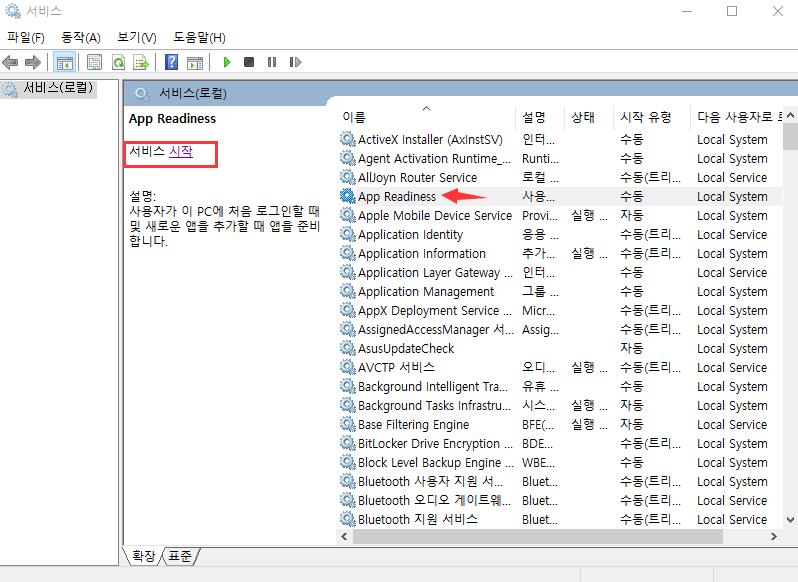
Task: Click the gear icon of BitLocker Drive Encryption
Action: tap(348, 443)
